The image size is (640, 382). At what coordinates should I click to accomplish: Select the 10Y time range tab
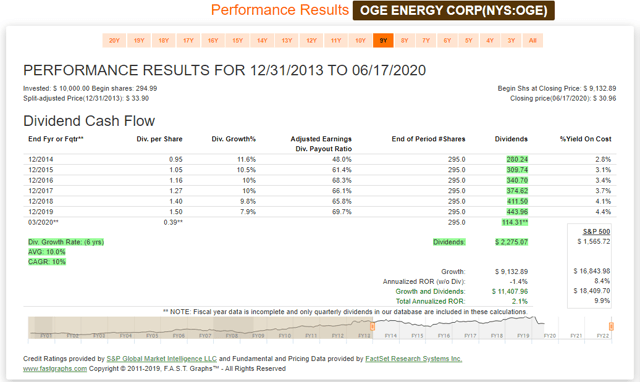(360, 40)
